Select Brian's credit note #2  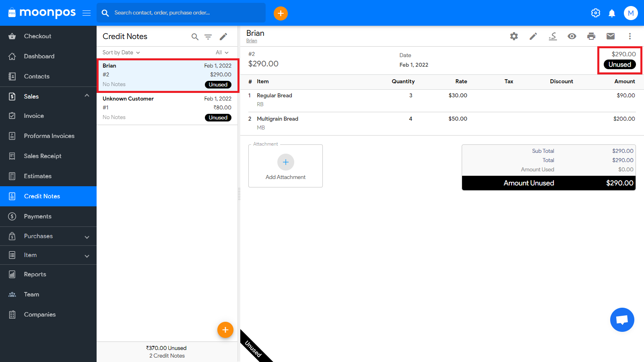[x=167, y=75]
